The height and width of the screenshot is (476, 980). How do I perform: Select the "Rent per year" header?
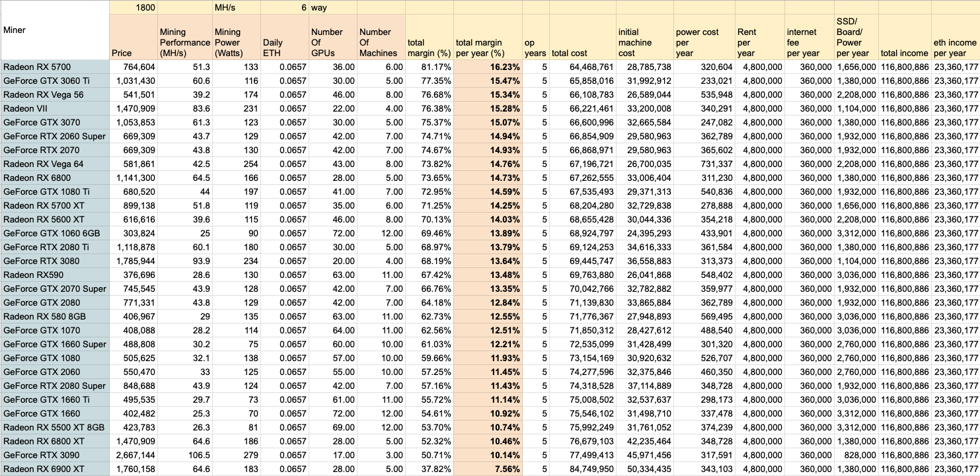tap(759, 38)
